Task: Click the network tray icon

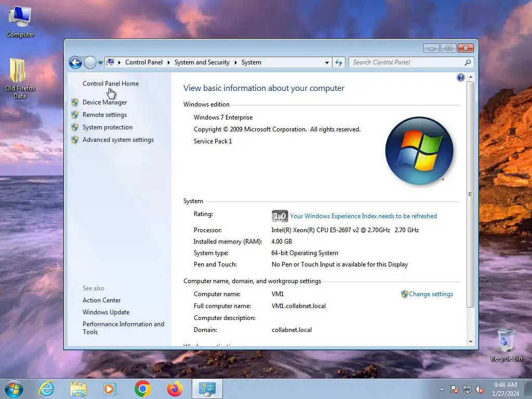Action: coord(467,390)
